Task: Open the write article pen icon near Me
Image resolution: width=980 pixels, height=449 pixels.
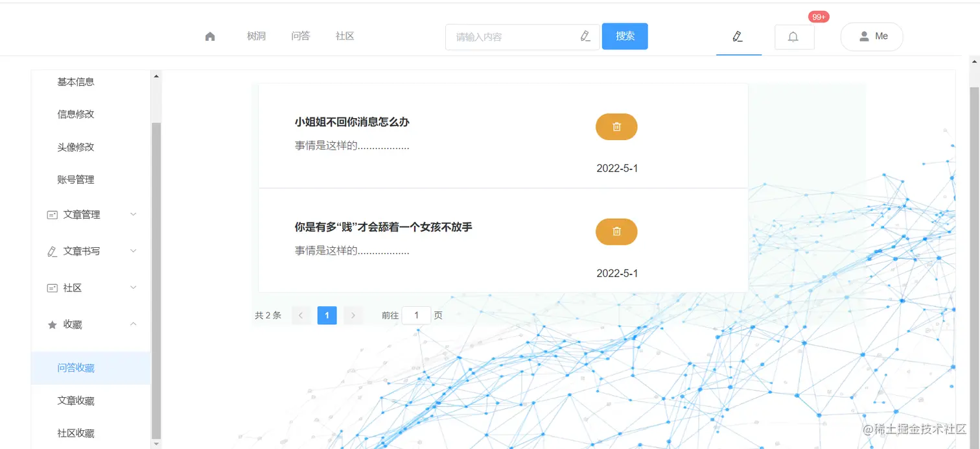Action: tap(738, 37)
